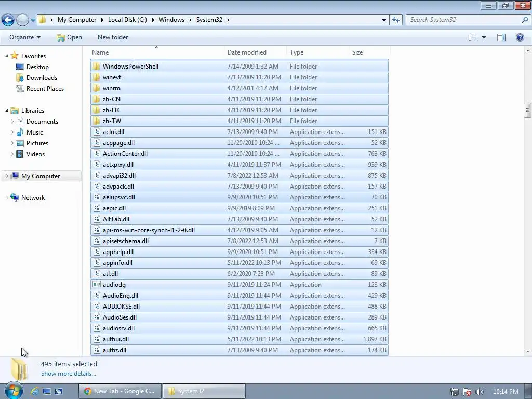Toggle the preview pane button
Viewport: 532px width, 399px height.
point(501,37)
